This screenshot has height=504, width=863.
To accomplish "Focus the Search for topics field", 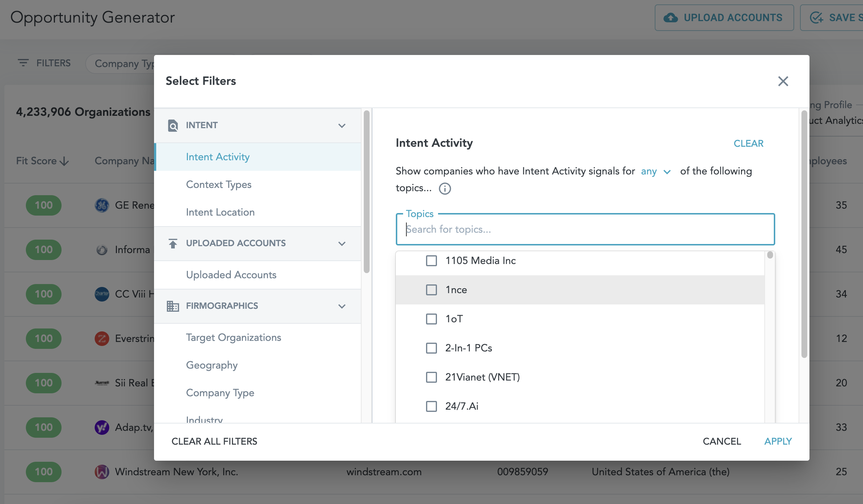I will point(585,229).
